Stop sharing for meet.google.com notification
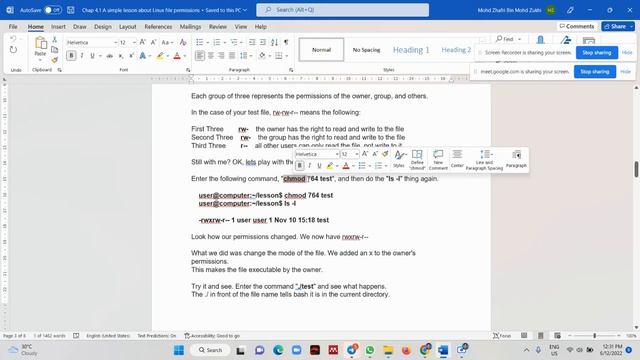640x360 pixels. [x=595, y=71]
